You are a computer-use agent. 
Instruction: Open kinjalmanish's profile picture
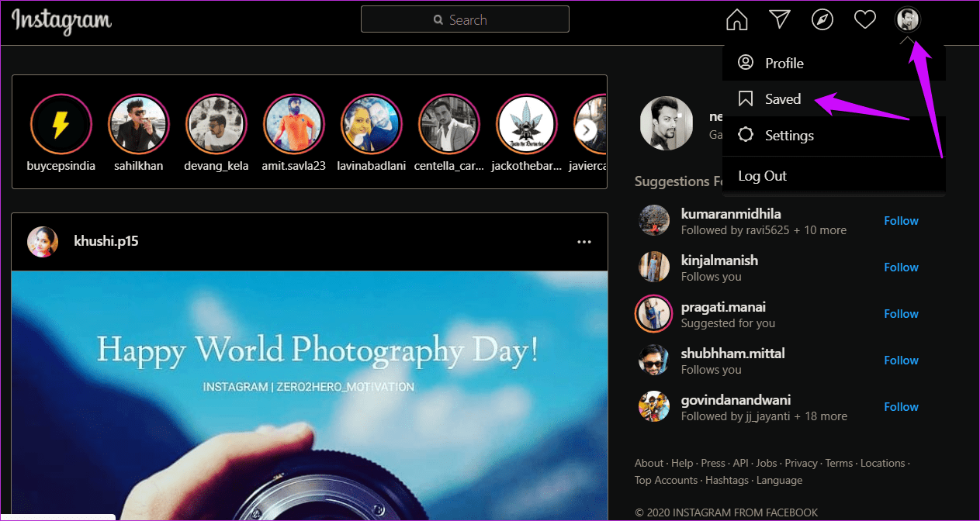pos(654,267)
